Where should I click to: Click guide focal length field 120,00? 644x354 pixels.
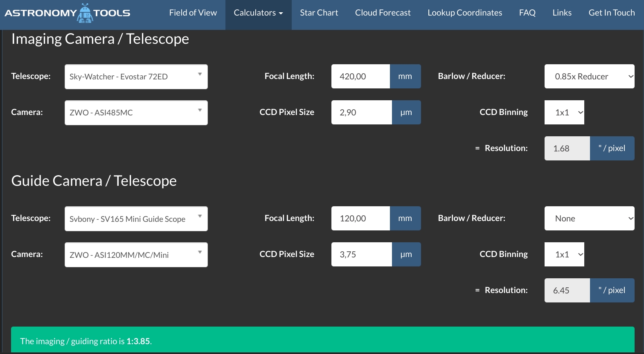(360, 219)
